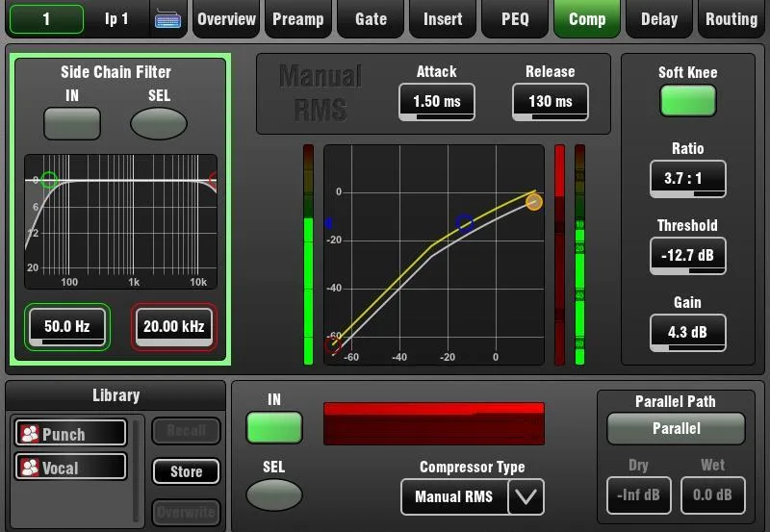The image size is (770, 532).
Task: Click the Side Chain Filter title
Action: pos(115,72)
